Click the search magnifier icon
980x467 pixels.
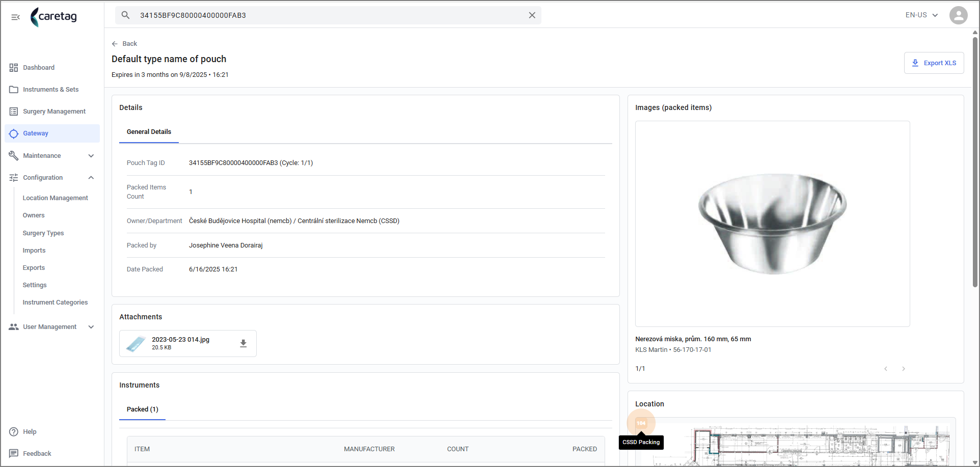point(125,15)
